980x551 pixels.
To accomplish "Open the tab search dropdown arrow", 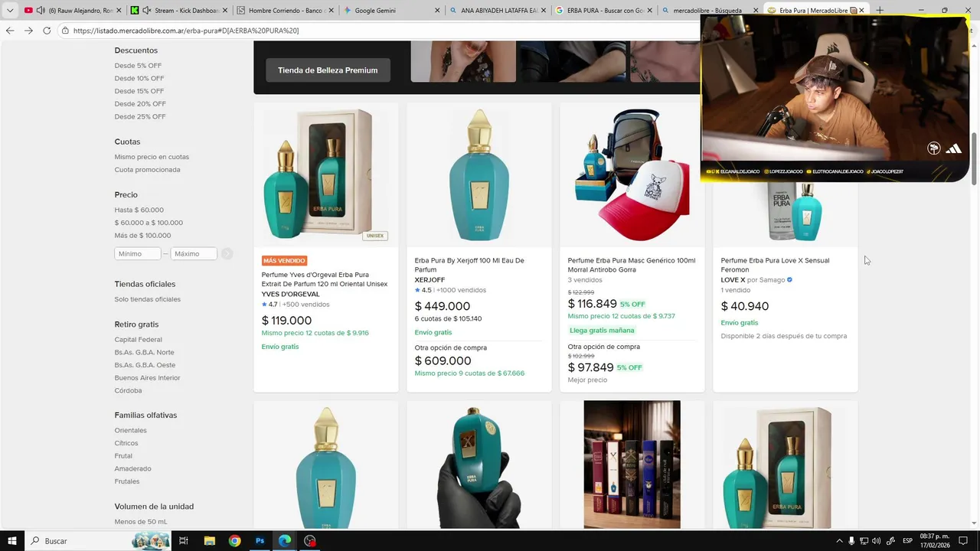I will point(9,11).
